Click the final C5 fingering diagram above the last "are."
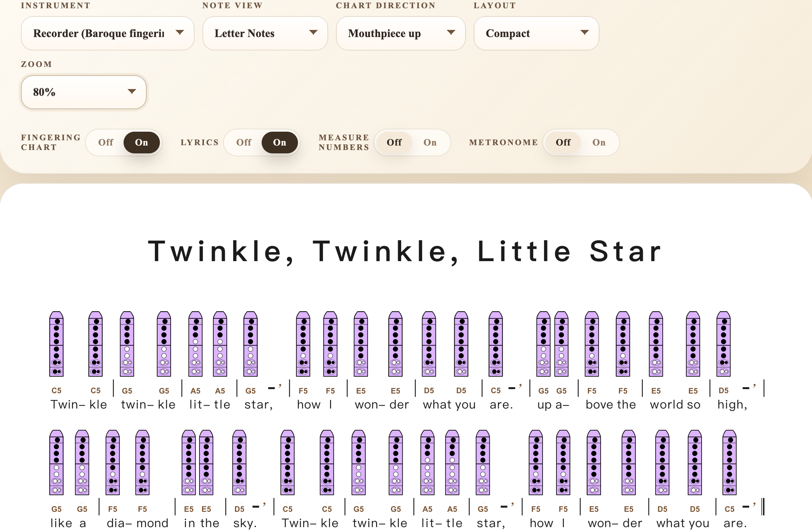The image size is (812, 532). [729, 463]
